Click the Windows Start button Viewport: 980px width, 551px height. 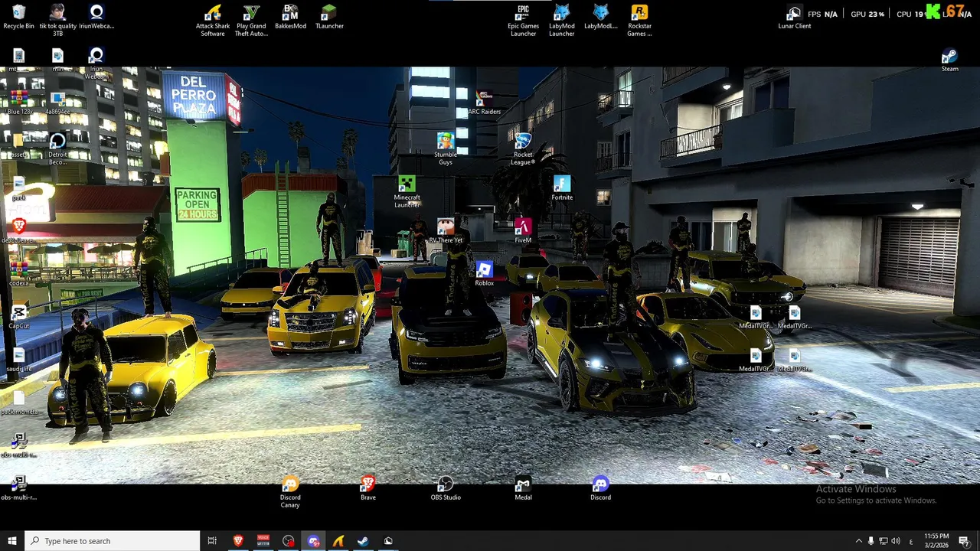(x=11, y=541)
